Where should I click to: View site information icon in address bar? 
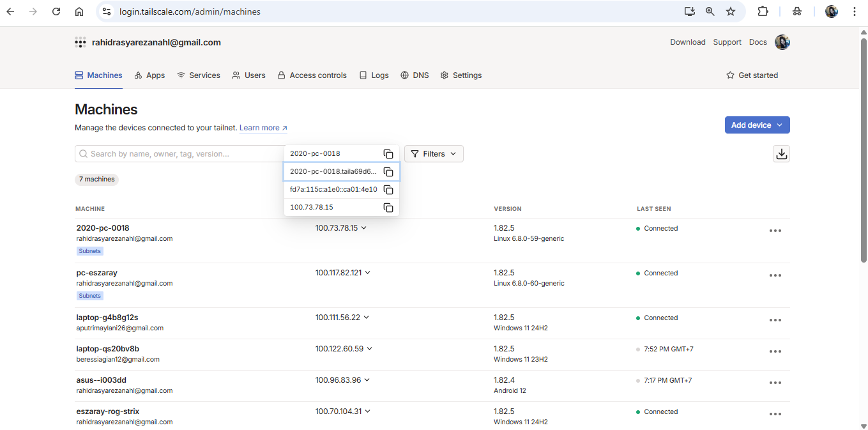click(107, 12)
